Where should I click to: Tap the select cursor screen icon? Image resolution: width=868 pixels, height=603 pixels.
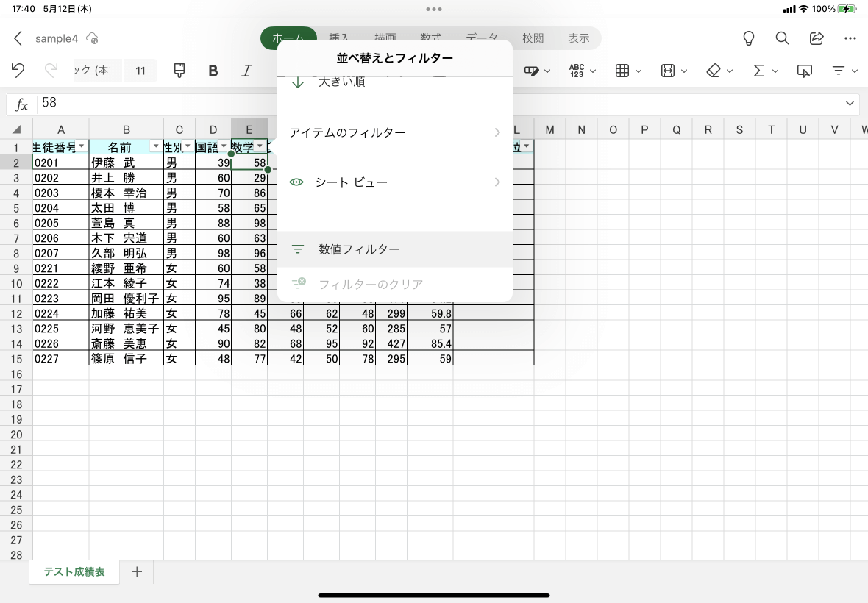[804, 71]
